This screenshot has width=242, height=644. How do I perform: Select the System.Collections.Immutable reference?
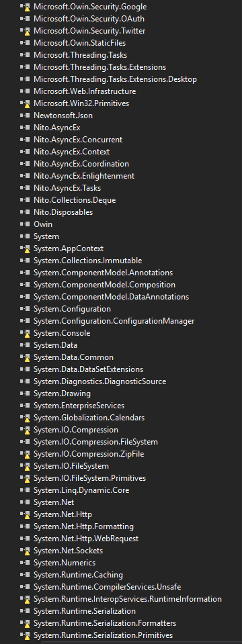[87, 261]
